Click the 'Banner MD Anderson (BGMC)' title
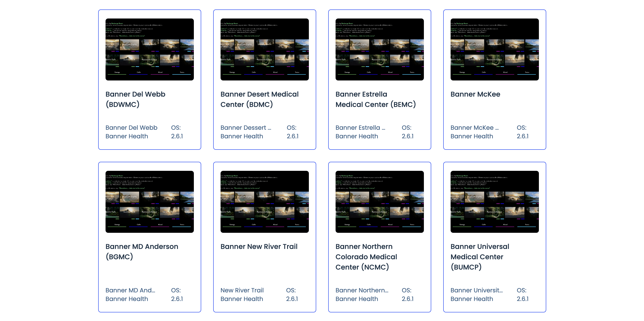Viewport: 644px width, 321px height. (x=142, y=252)
